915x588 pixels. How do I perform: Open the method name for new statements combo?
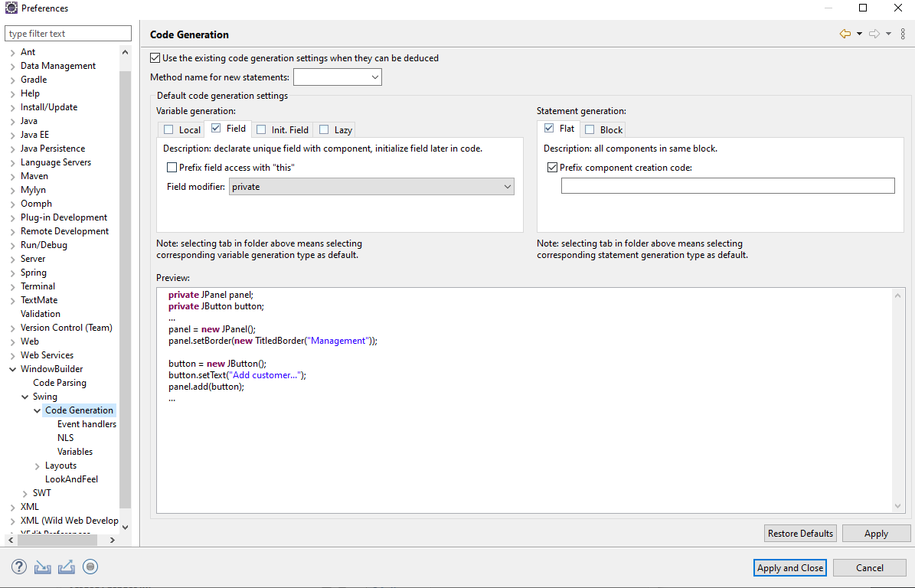374,77
